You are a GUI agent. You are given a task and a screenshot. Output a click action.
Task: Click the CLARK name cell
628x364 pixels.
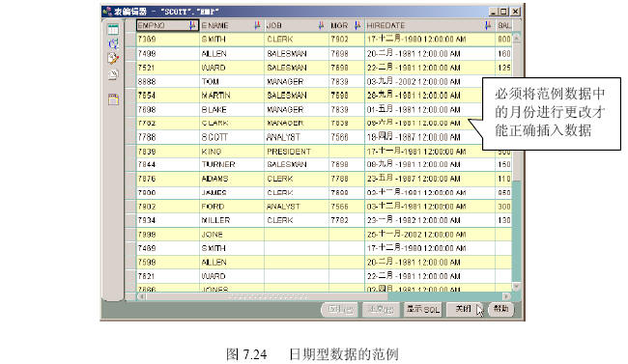[x=232, y=124]
